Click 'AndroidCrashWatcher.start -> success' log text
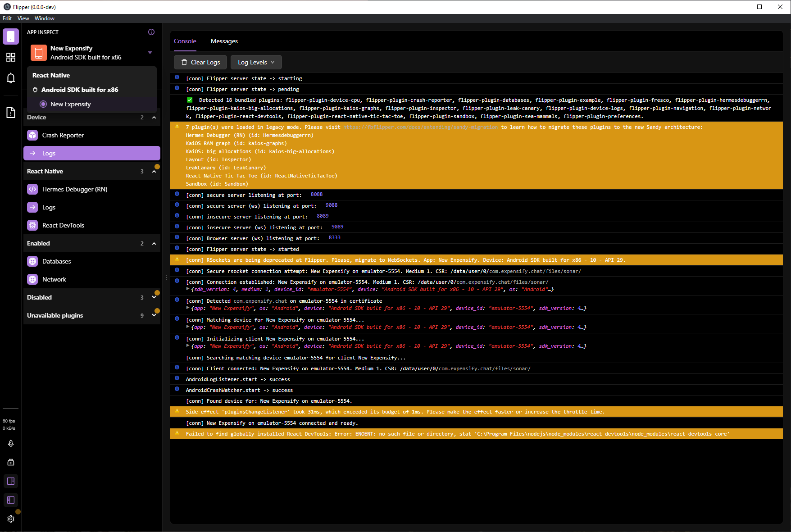The image size is (791, 532). point(239,390)
